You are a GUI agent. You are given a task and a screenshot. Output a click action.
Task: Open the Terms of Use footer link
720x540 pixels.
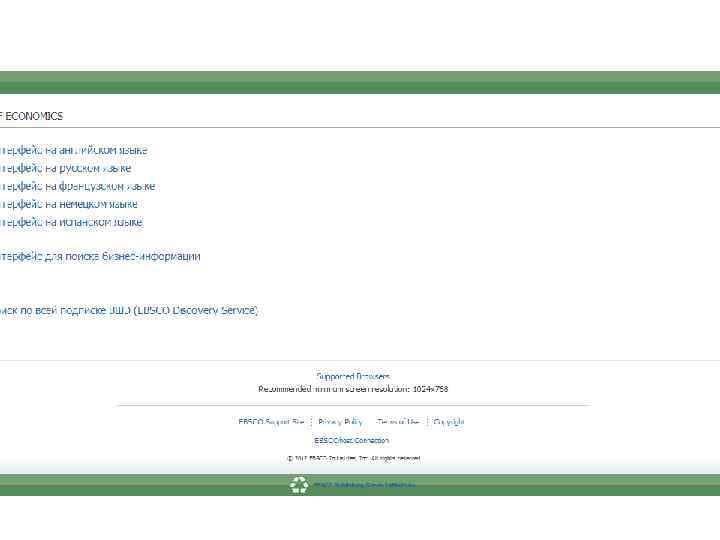[398, 422]
